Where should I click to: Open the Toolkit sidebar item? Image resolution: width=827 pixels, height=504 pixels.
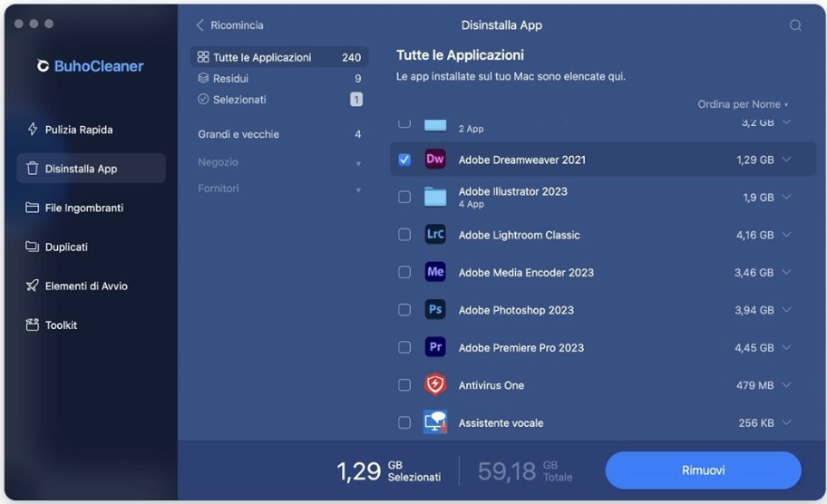(61, 325)
